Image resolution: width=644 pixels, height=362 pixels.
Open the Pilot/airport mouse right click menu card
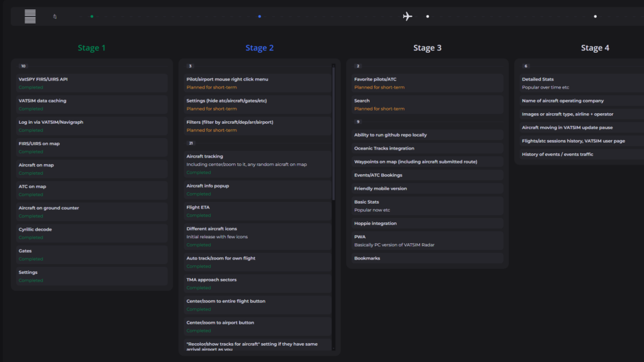pyautogui.click(x=258, y=83)
